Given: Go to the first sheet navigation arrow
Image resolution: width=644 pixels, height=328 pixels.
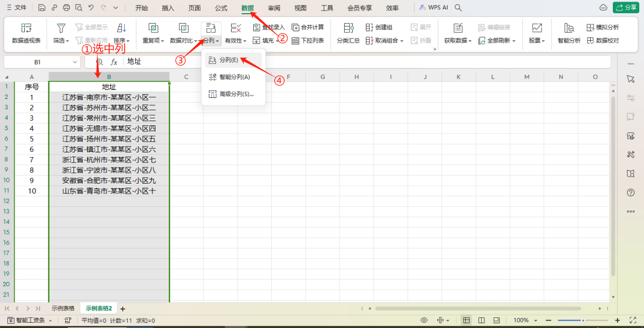Looking at the screenshot, I should 7,308.
